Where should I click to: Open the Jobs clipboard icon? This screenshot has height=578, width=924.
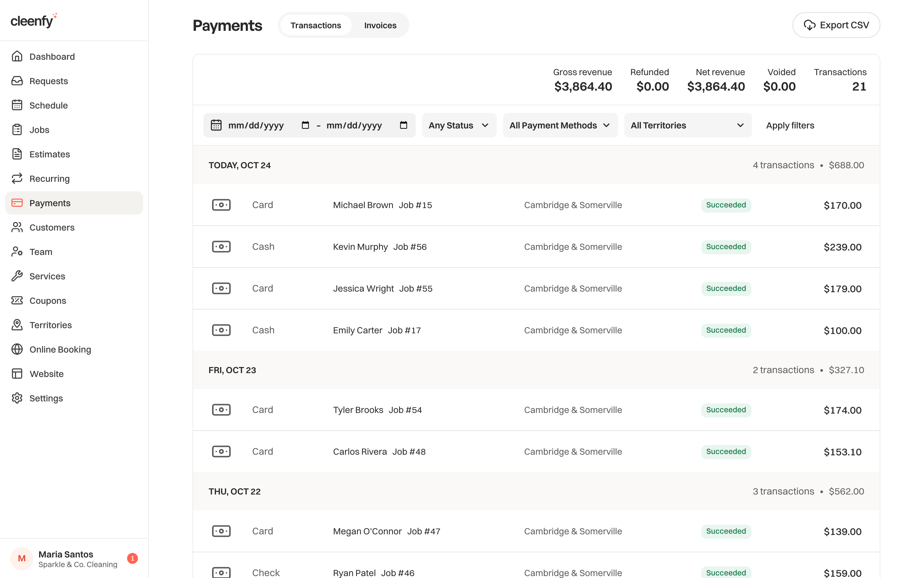(x=17, y=130)
